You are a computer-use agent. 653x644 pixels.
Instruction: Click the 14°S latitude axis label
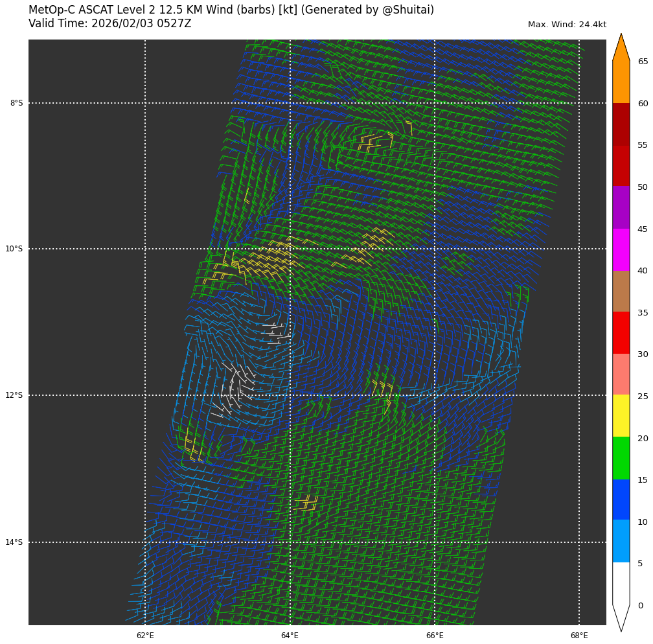click(14, 542)
